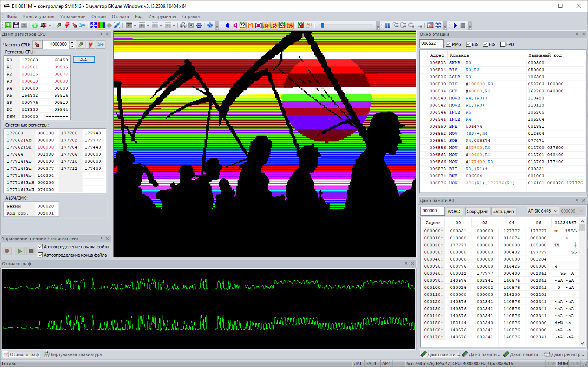Click the DEC button
588x367 pixels.
tap(84, 59)
